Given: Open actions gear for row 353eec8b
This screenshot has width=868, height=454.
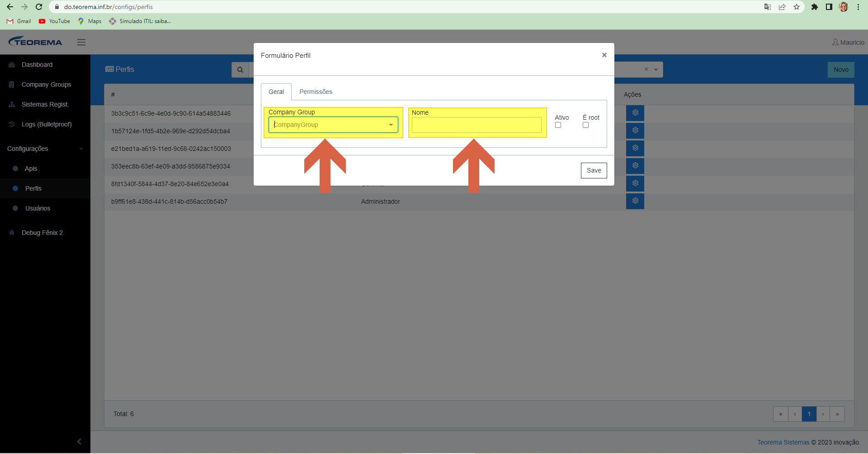Looking at the screenshot, I should pyautogui.click(x=635, y=165).
